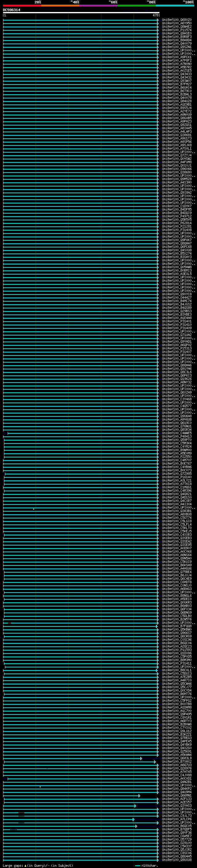Viewport: 197px width, 868px height.
Task: Click alignment bar of hit UniRef100_Q3YAS3
Action: tap(70, 806)
